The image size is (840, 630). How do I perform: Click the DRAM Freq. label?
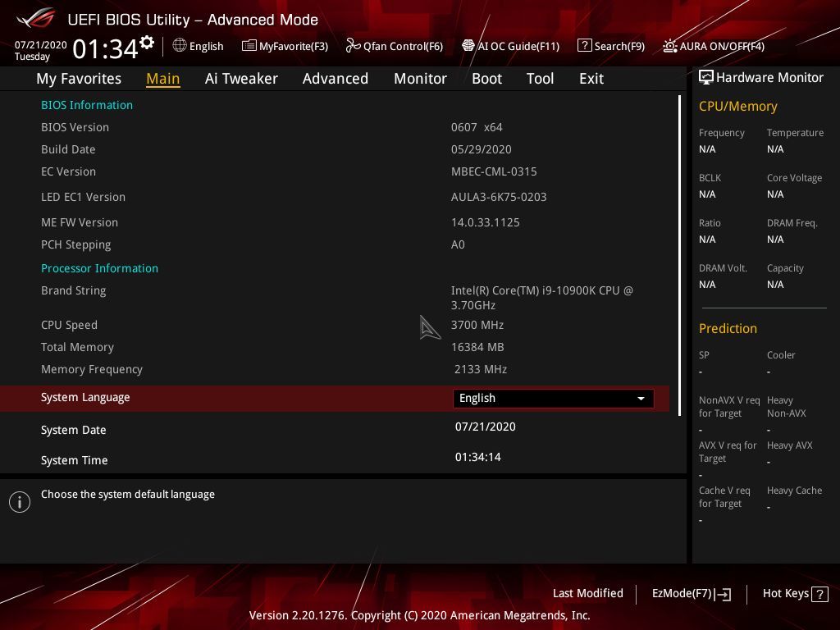pos(792,223)
